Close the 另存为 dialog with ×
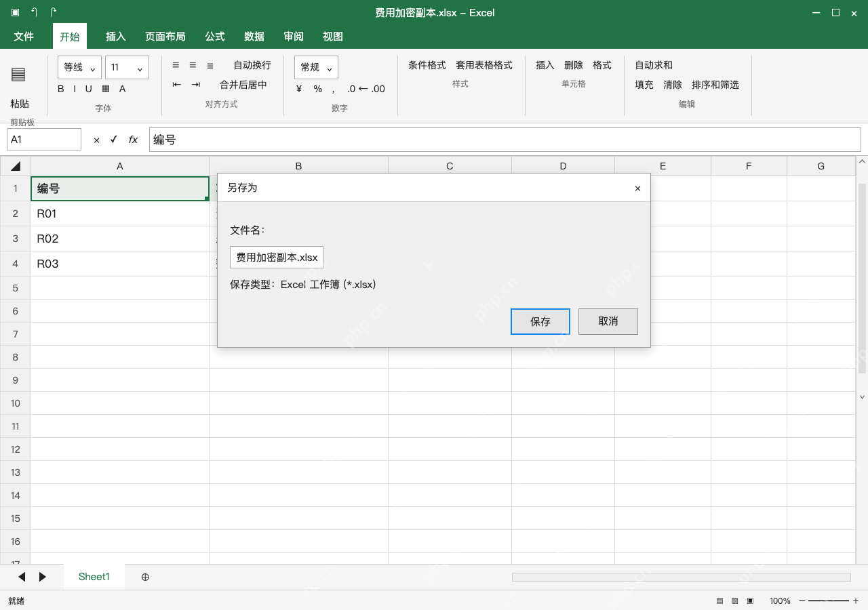The width and height of the screenshot is (868, 610). point(637,188)
